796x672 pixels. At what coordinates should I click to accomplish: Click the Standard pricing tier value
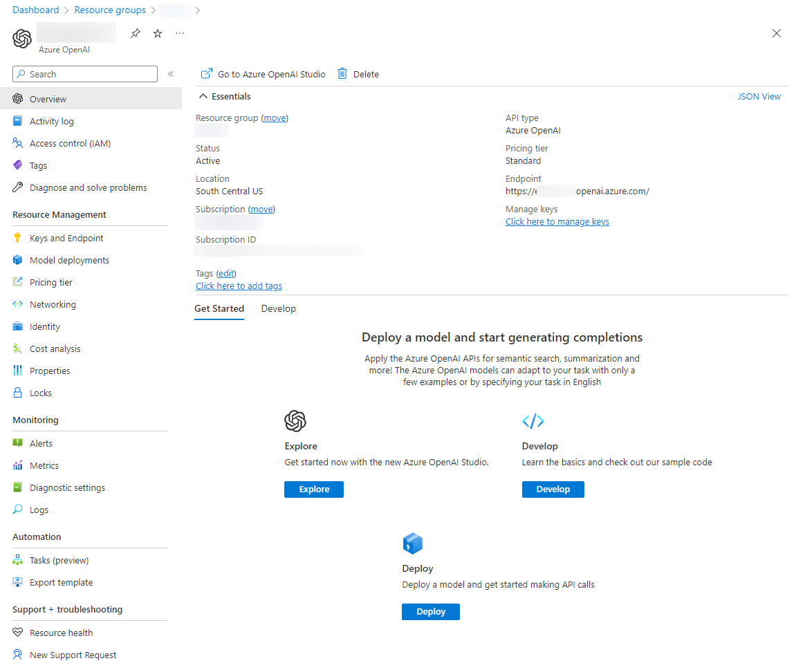pos(523,161)
